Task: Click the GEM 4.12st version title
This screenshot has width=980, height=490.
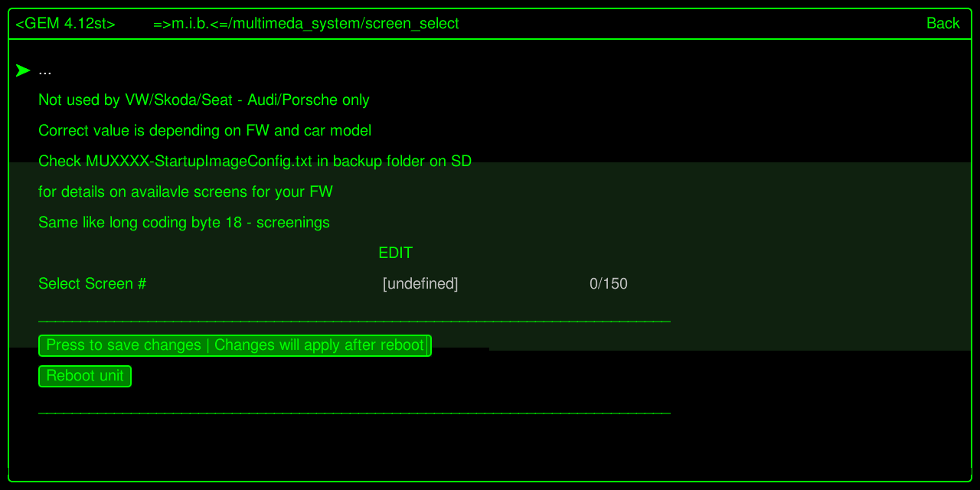Action: point(65,24)
